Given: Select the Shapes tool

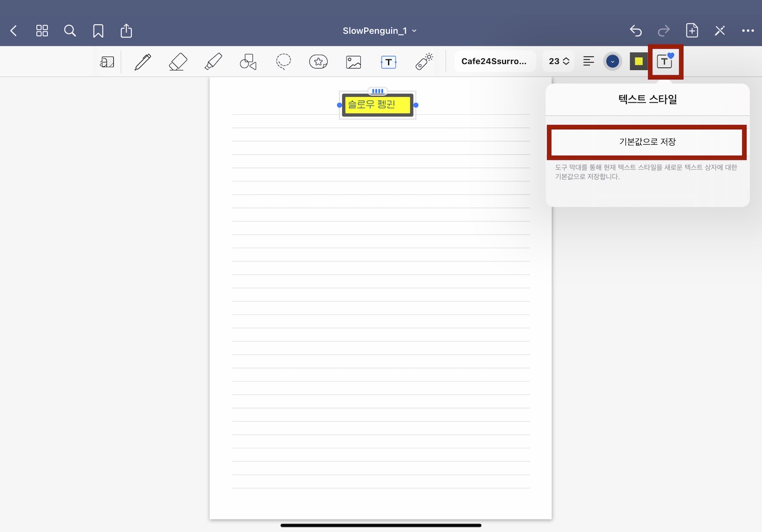Looking at the screenshot, I should (x=248, y=62).
